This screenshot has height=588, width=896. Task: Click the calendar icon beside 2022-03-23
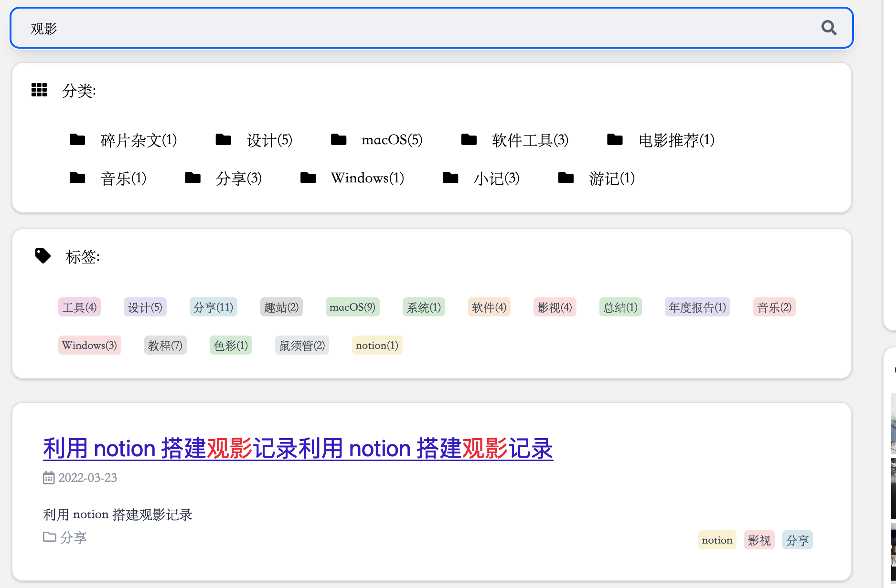point(48,477)
